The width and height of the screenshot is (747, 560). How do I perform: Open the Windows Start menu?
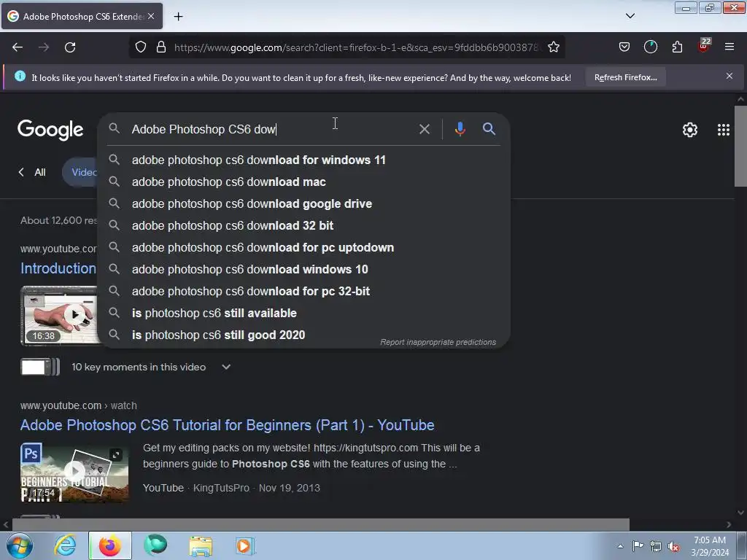[19, 545]
